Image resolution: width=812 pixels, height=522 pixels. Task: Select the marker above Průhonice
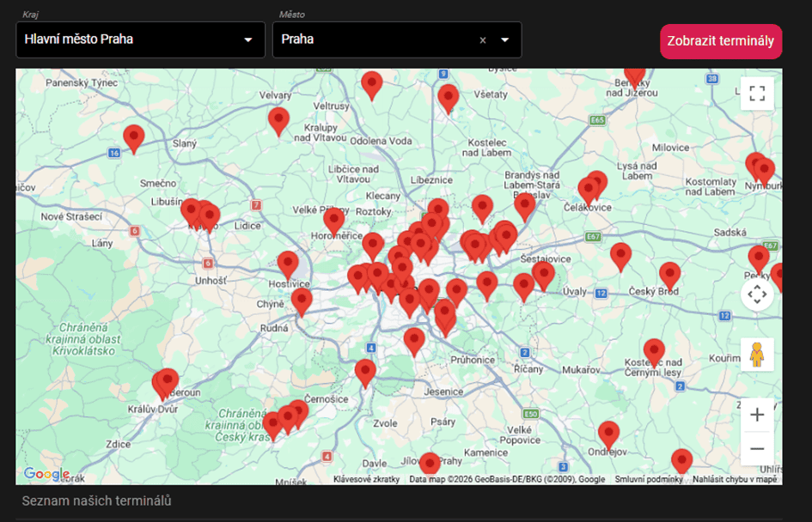pyautogui.click(x=414, y=342)
